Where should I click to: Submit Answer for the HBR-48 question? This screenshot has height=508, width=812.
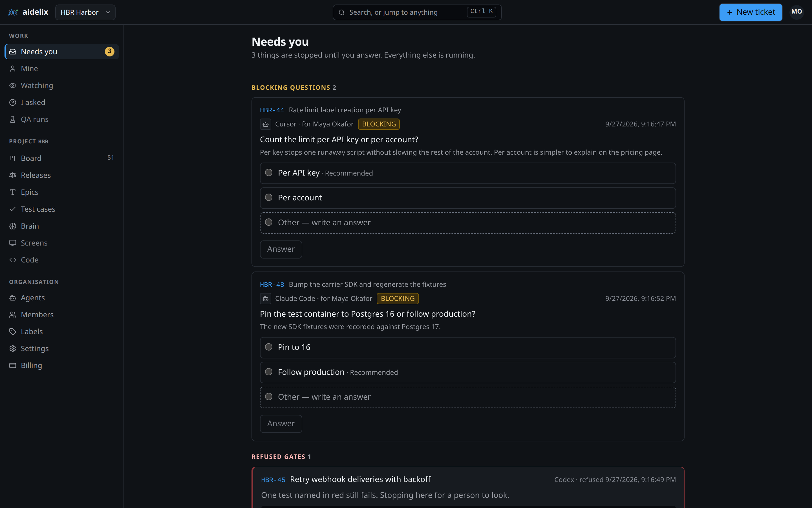pyautogui.click(x=281, y=424)
